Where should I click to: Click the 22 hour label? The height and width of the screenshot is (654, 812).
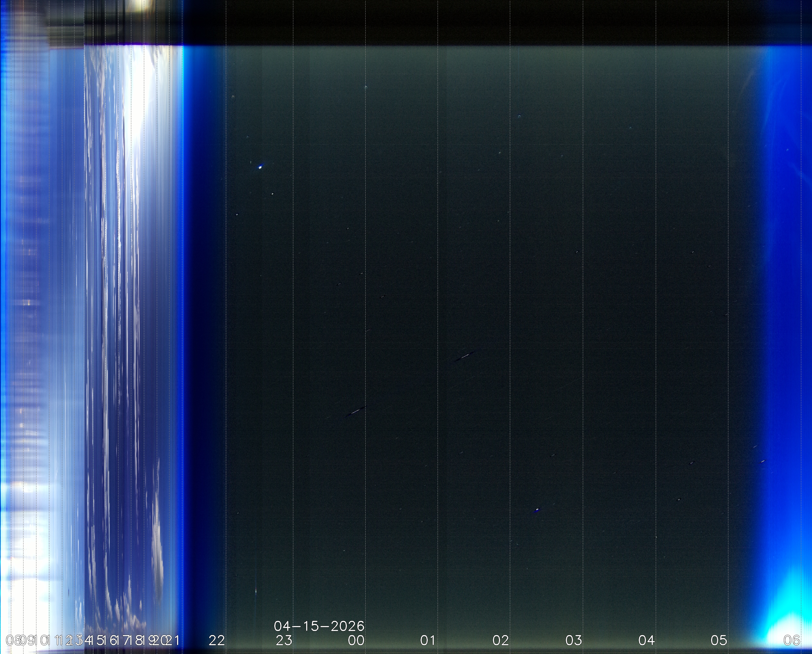pos(217,640)
